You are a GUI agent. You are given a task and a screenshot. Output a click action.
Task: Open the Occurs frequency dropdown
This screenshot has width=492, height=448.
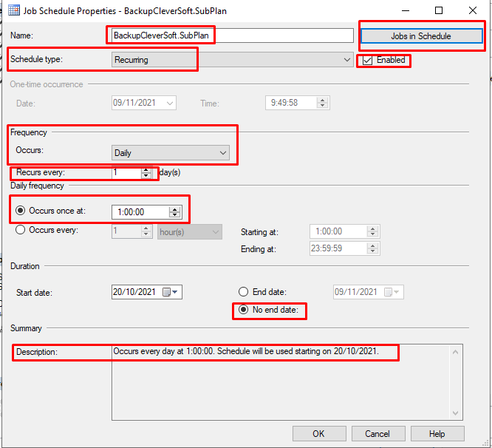click(223, 153)
